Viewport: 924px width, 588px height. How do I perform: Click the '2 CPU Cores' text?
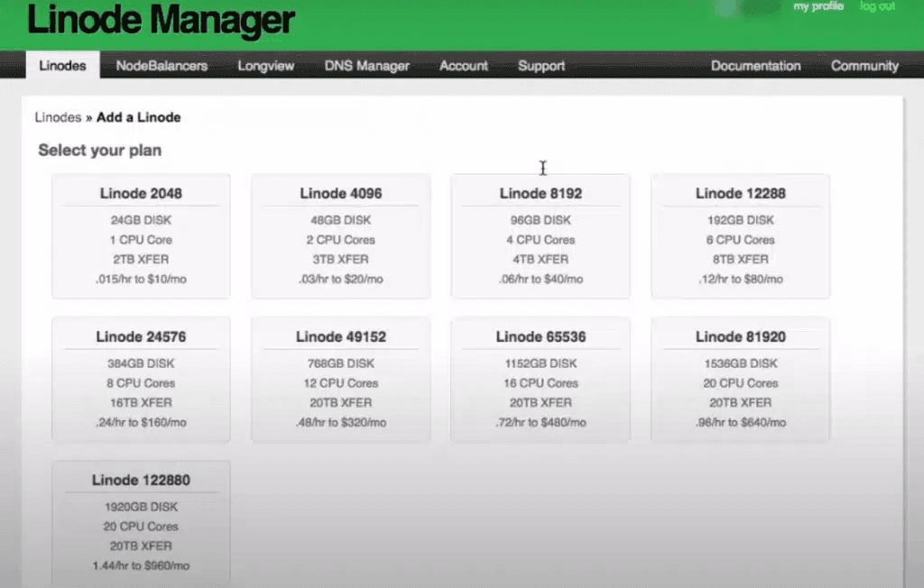coord(340,240)
